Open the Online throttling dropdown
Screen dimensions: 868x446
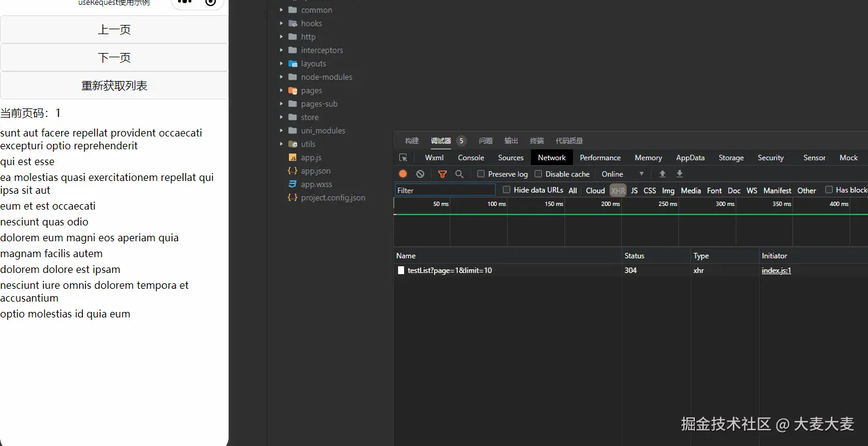622,174
